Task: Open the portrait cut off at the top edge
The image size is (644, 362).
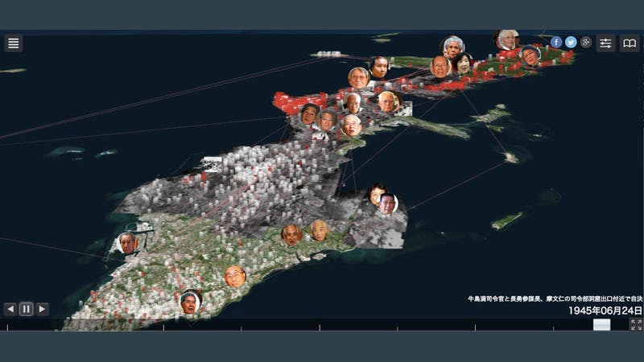Action: coord(506,39)
